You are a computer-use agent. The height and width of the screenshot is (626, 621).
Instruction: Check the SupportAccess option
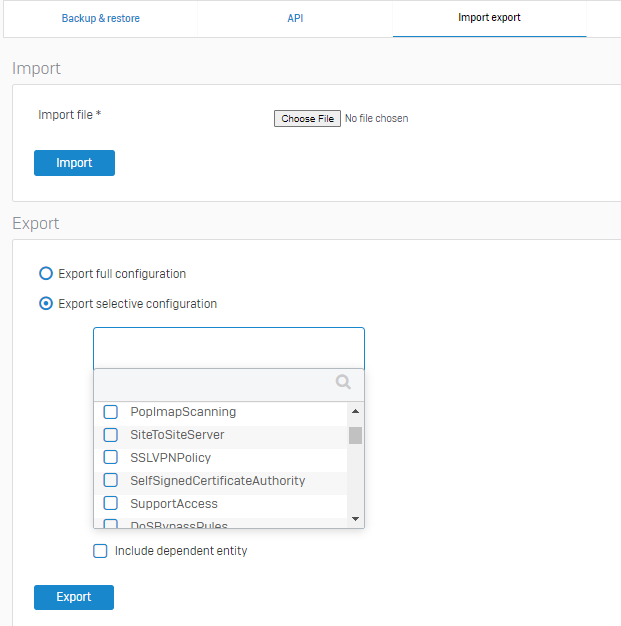[111, 504]
